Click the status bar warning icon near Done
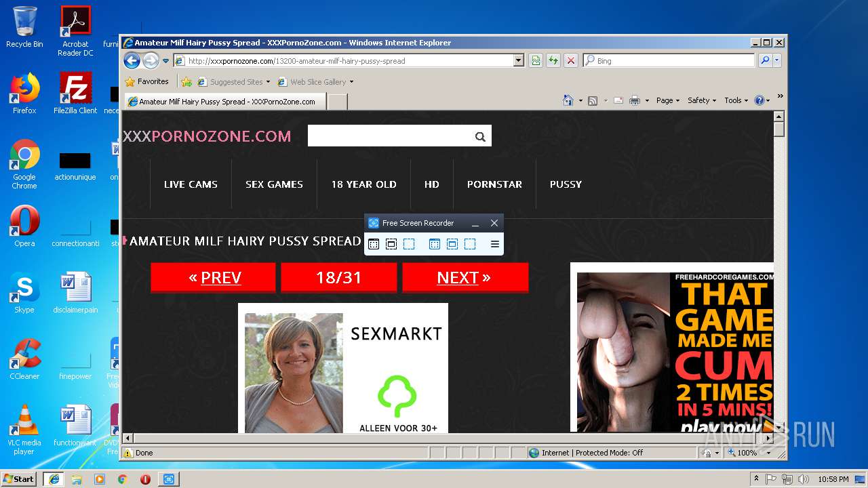The width and height of the screenshot is (868, 488). point(128,453)
